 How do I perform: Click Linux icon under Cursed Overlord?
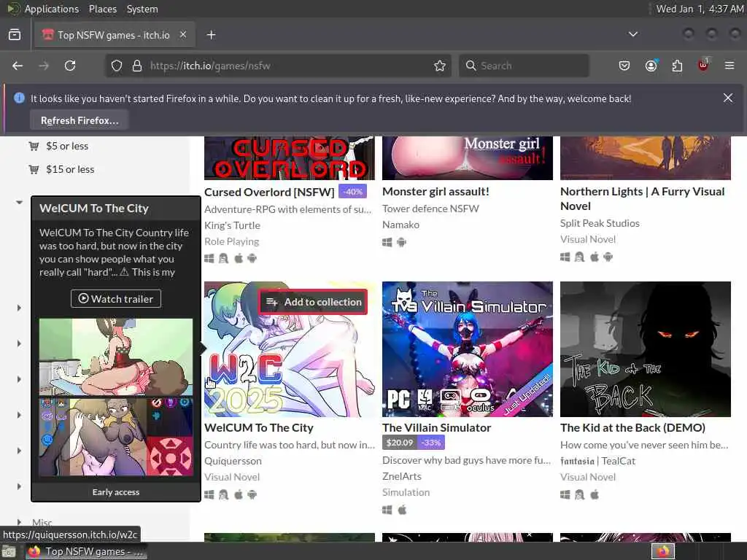coord(223,259)
